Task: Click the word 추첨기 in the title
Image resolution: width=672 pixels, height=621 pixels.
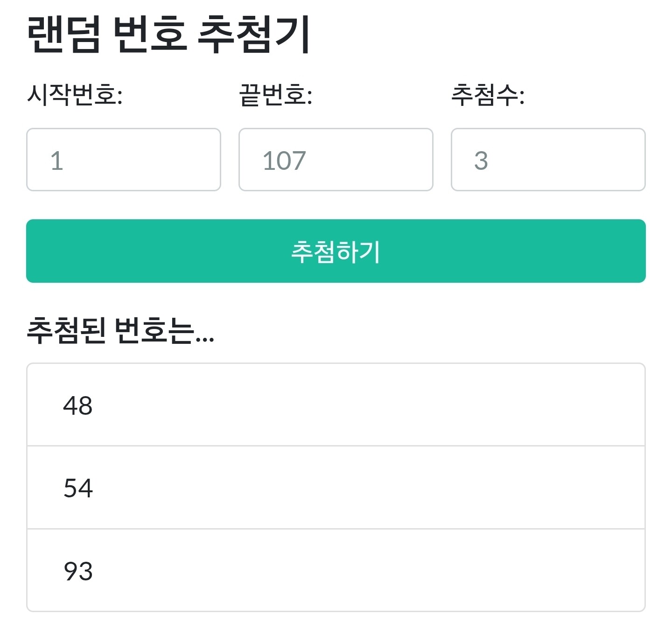Action: click(x=253, y=35)
